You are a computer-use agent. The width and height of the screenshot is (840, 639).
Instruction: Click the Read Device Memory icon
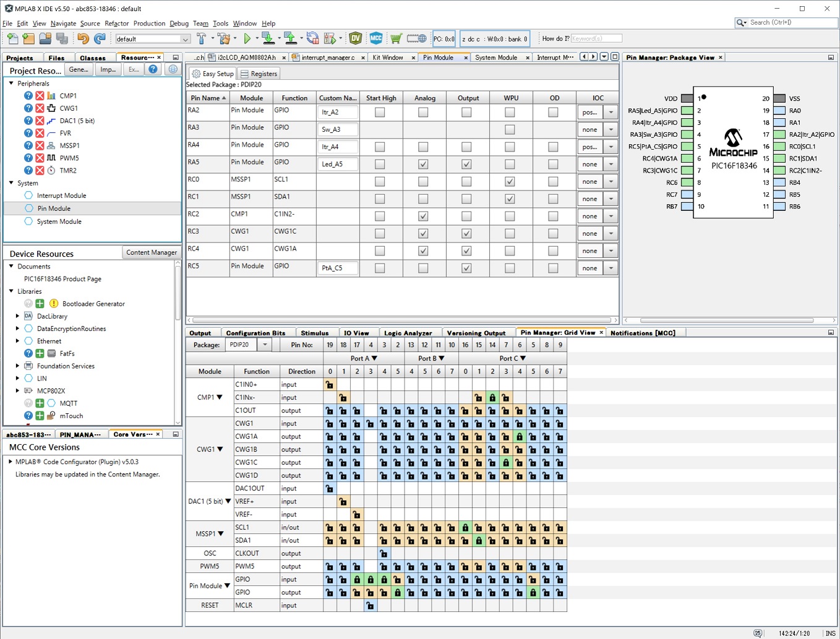[289, 38]
